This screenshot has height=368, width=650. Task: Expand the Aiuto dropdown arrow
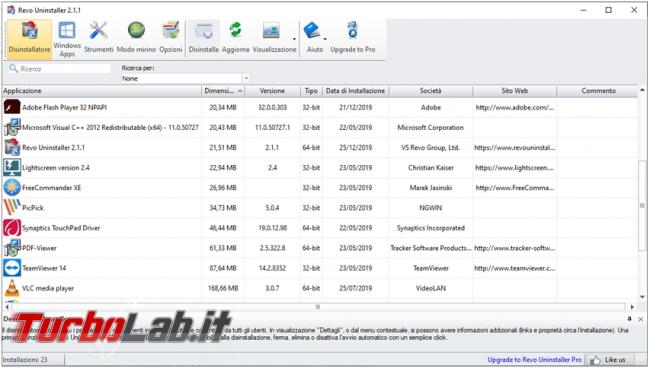325,39
